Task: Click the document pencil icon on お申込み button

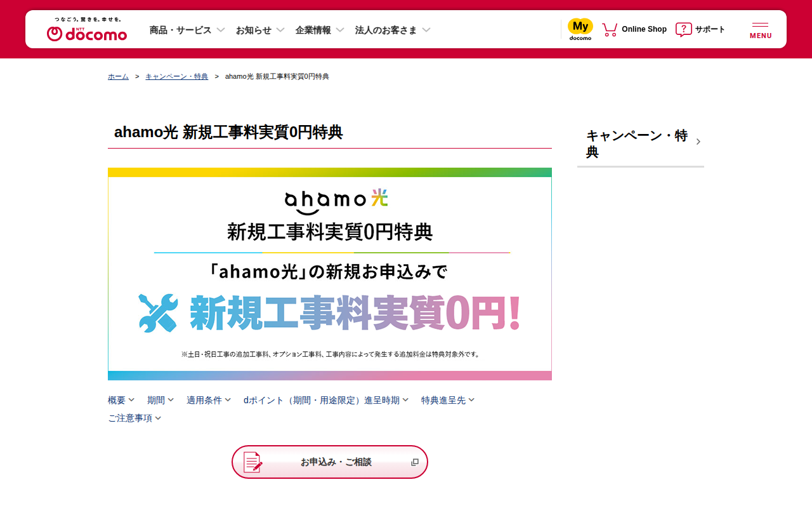Action: point(253,462)
